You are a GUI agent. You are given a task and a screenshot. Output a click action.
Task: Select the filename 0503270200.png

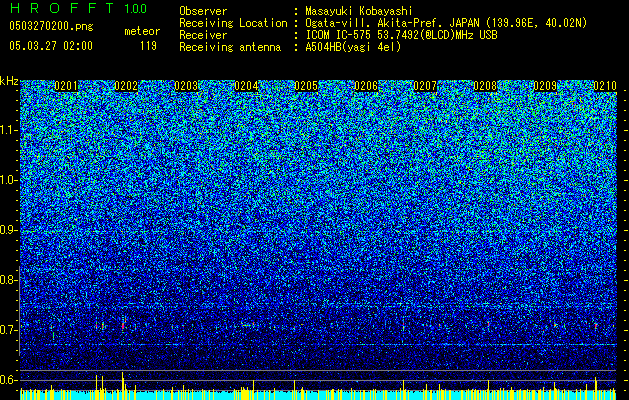51,26
